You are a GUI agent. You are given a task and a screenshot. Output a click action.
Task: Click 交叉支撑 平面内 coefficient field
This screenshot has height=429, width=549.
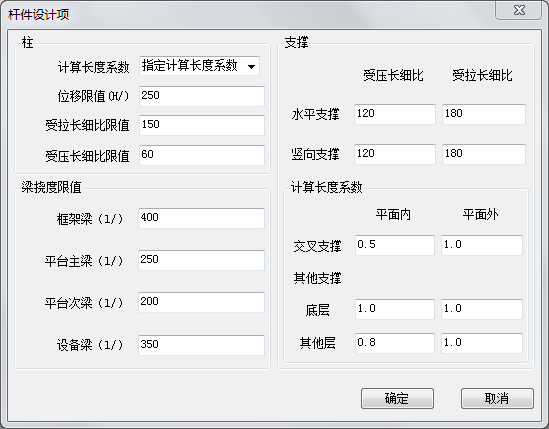click(395, 245)
